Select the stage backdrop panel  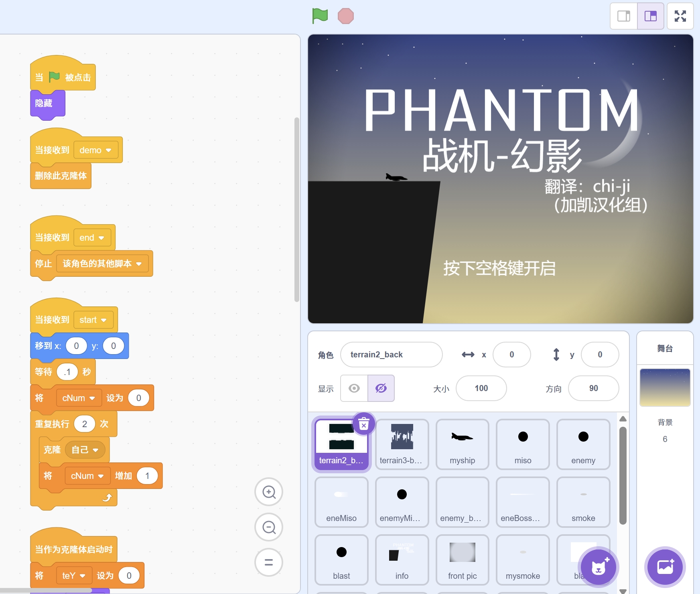pos(665,387)
